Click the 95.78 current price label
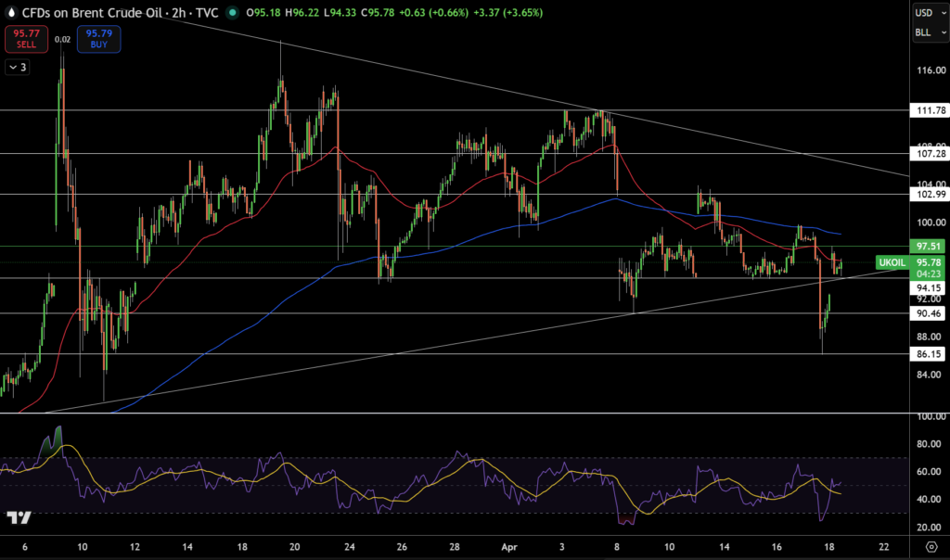The height and width of the screenshot is (560, 950). click(x=930, y=262)
